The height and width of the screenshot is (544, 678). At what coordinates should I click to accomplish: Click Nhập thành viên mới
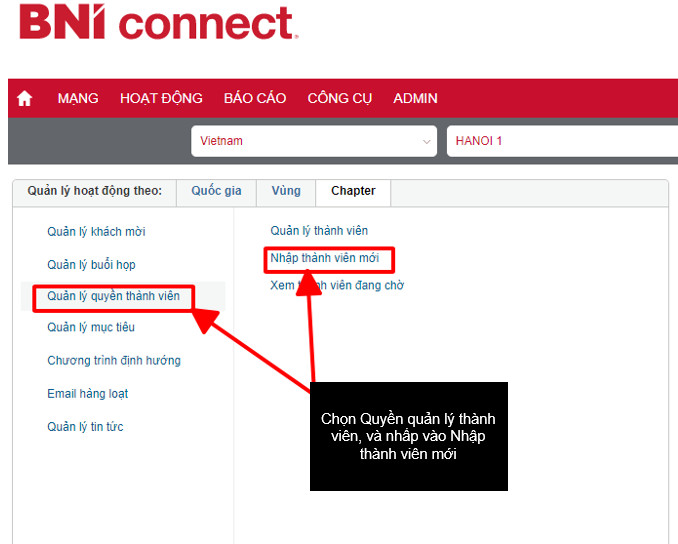point(325,258)
